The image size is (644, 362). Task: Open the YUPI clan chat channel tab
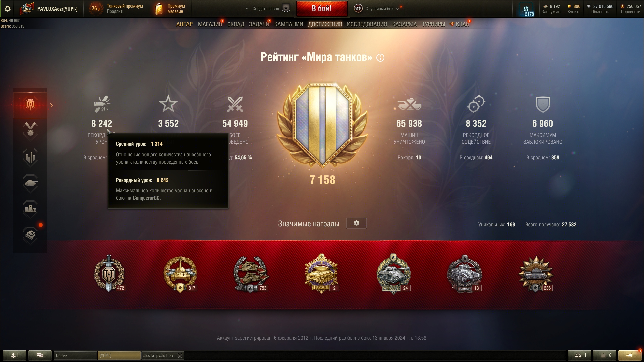point(119,356)
